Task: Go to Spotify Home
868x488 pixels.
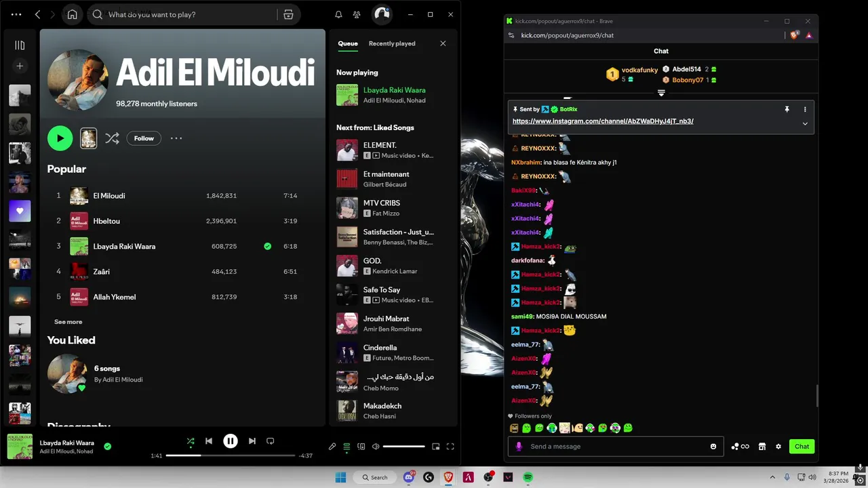Action: (73, 14)
